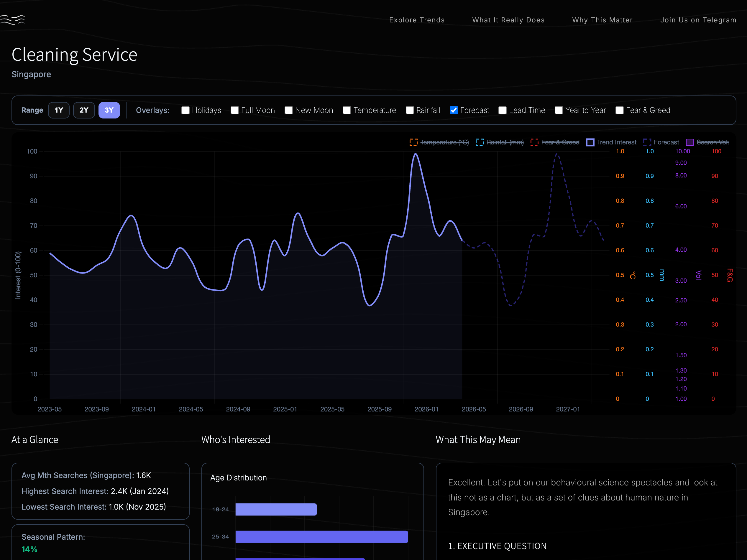Switch the range to 1Y
The width and height of the screenshot is (747, 560).
coord(58,110)
